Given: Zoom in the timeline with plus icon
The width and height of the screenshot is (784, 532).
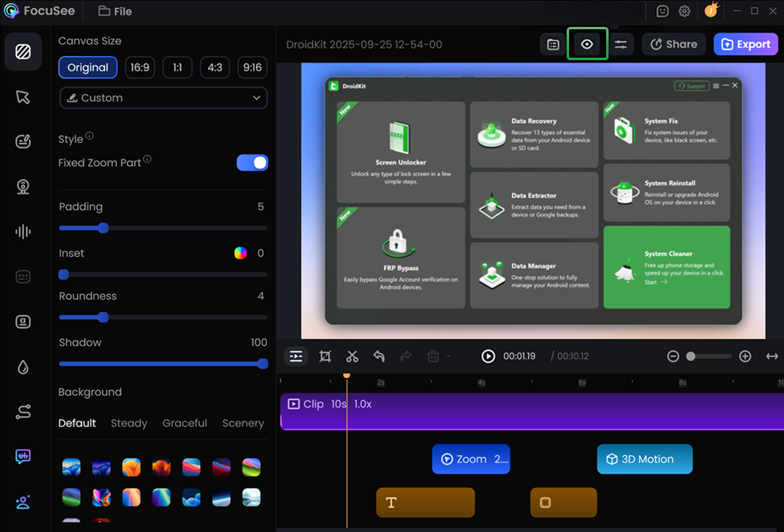Looking at the screenshot, I should [x=745, y=356].
